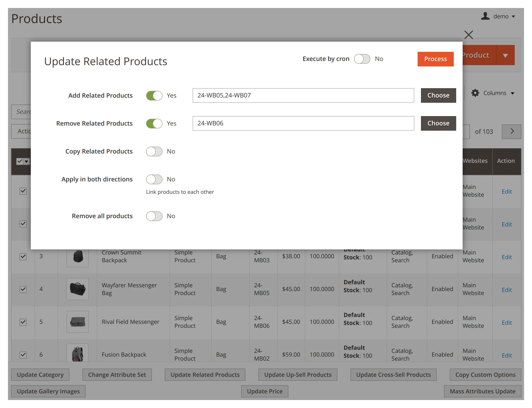This screenshot has height=408, width=532.
Task: Click the Process button
Action: (x=435, y=59)
